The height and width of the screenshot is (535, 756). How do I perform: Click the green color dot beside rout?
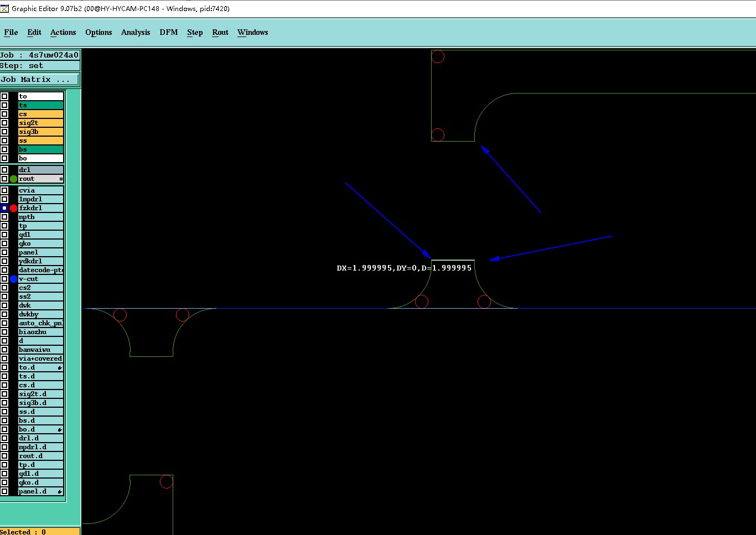(x=13, y=179)
